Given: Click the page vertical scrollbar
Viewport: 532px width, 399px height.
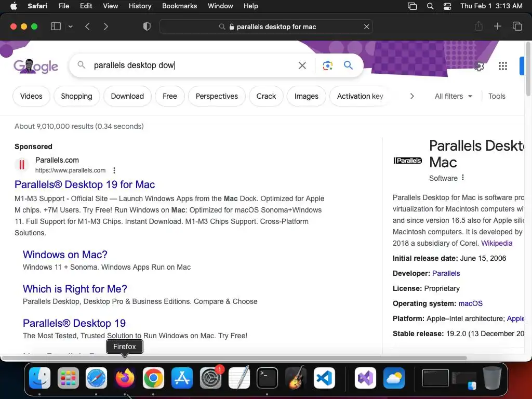Looking at the screenshot, I should (x=528, y=69).
